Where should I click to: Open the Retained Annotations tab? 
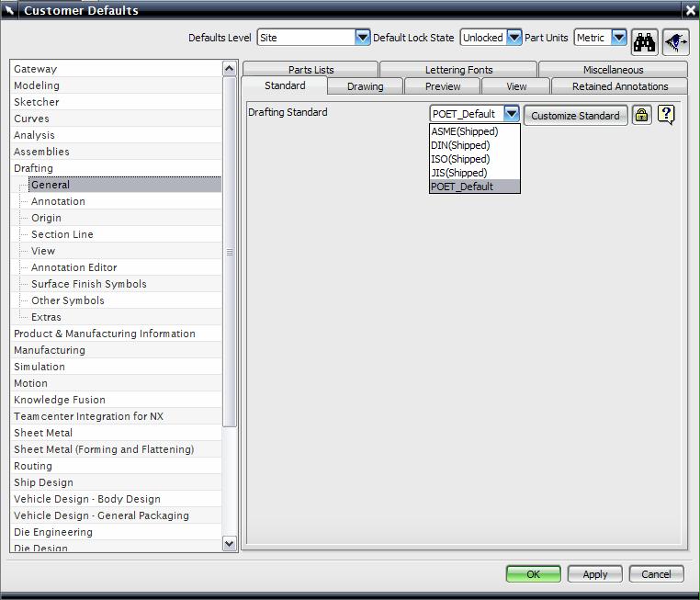point(620,86)
